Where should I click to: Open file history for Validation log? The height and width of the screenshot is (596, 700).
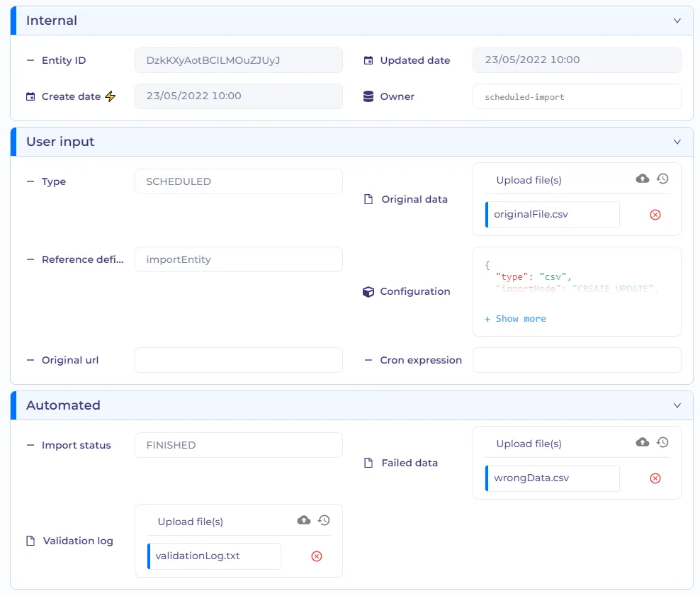coord(324,521)
